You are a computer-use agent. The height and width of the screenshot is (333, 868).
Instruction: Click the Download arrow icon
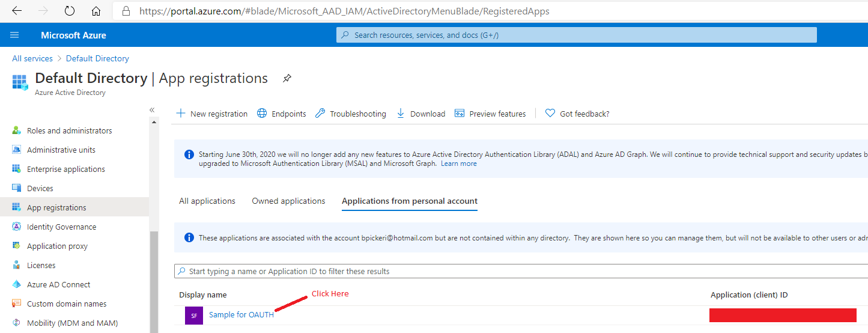point(401,113)
